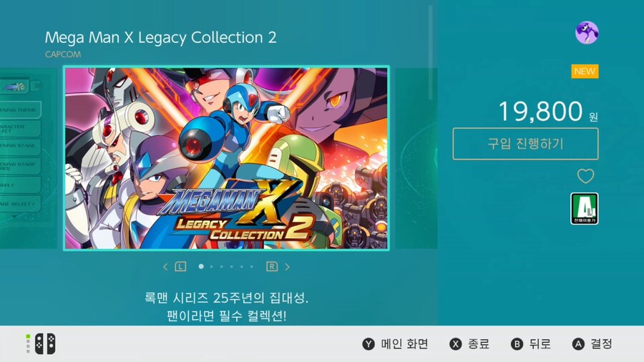View the green ALL age rating icon
The width and height of the screenshot is (644, 362).
pyautogui.click(x=584, y=208)
